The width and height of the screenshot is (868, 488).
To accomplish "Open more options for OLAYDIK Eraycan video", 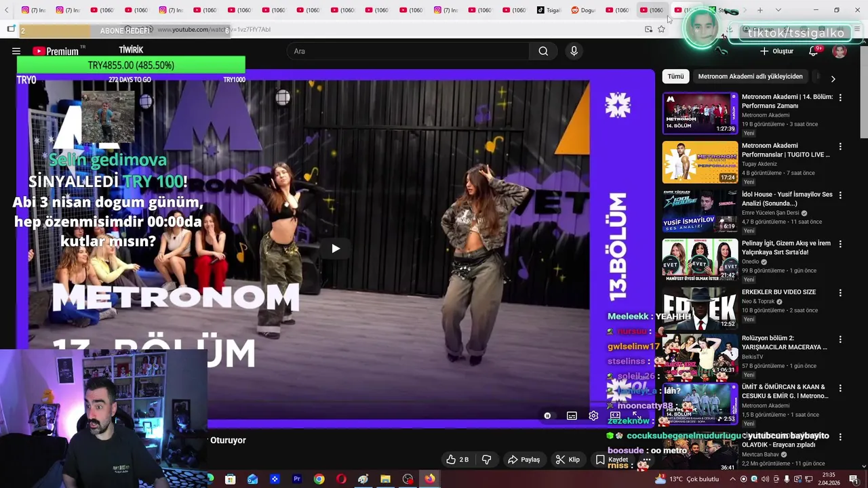I will [x=840, y=436].
